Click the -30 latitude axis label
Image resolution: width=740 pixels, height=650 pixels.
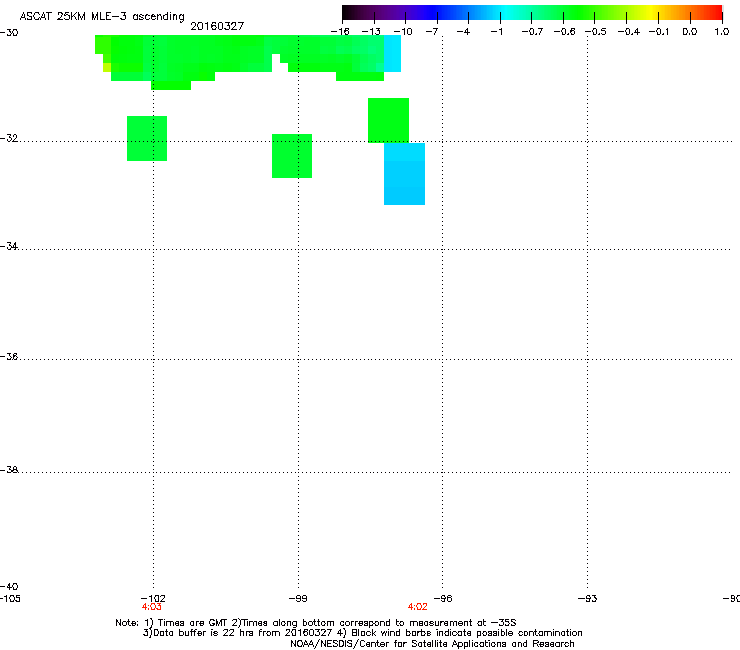[x=9, y=33]
